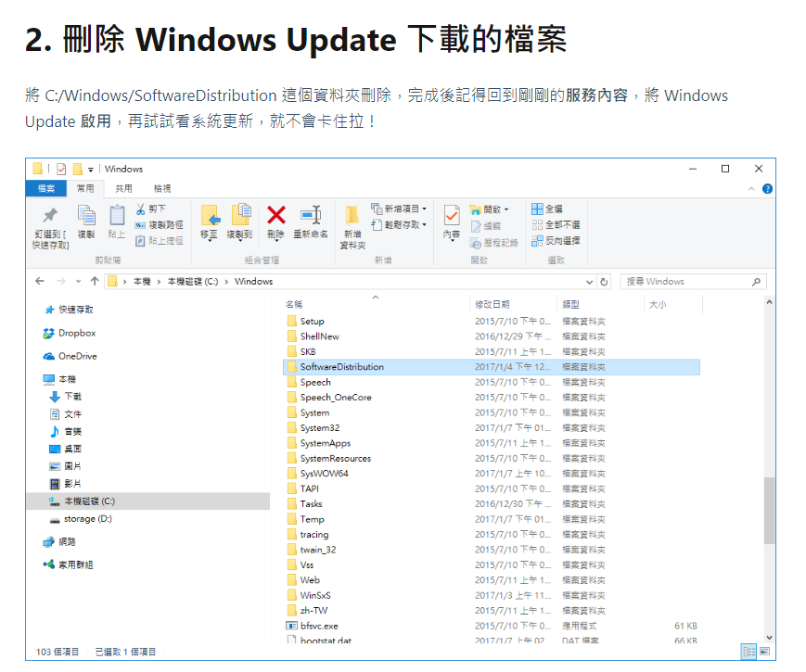Select none (全部不選) option
806x672 pixels.
click(556, 224)
